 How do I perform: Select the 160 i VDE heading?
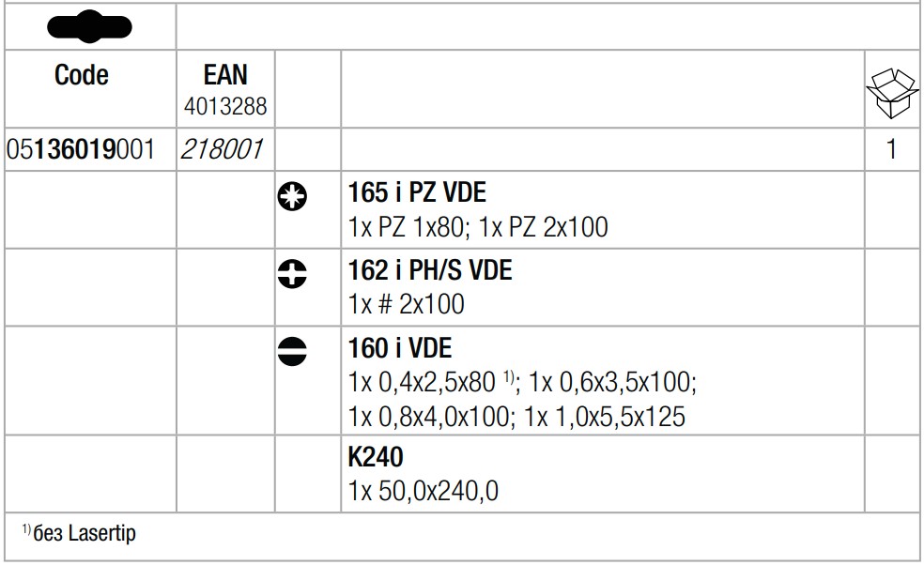point(400,348)
